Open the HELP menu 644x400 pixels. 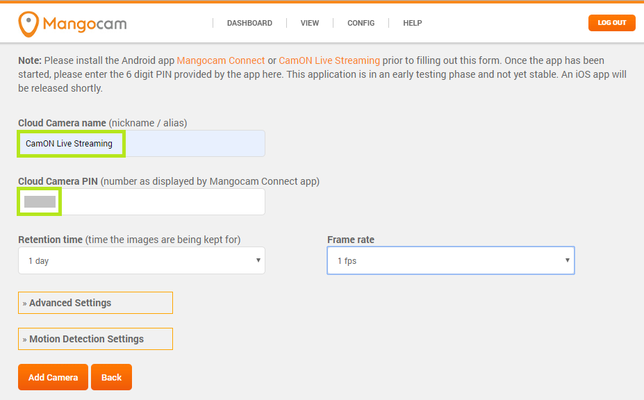pyautogui.click(x=412, y=23)
